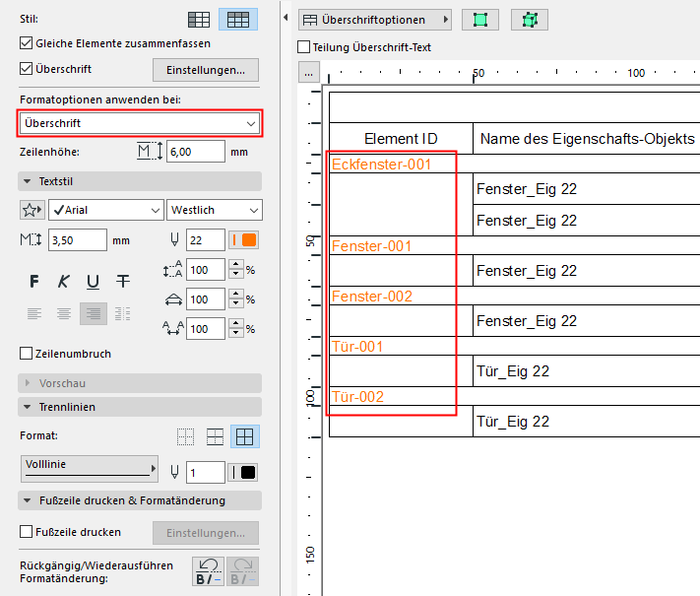This screenshot has height=596, width=700.
Task: Toggle italic (K) text formatting
Action: point(63,282)
